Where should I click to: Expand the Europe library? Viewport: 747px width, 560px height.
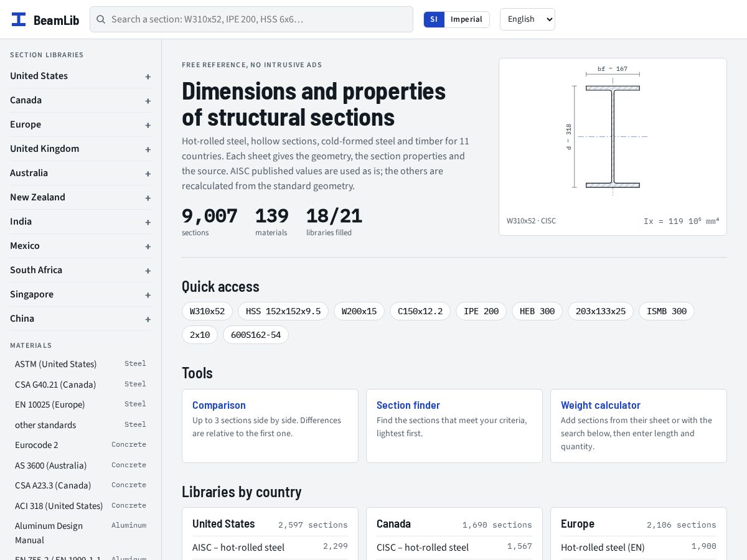81,124
